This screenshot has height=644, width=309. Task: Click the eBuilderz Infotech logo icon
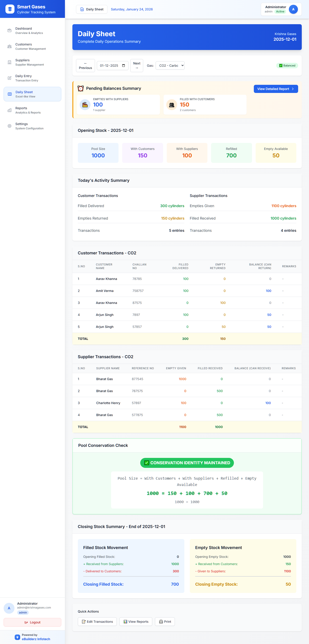[x=17, y=637]
